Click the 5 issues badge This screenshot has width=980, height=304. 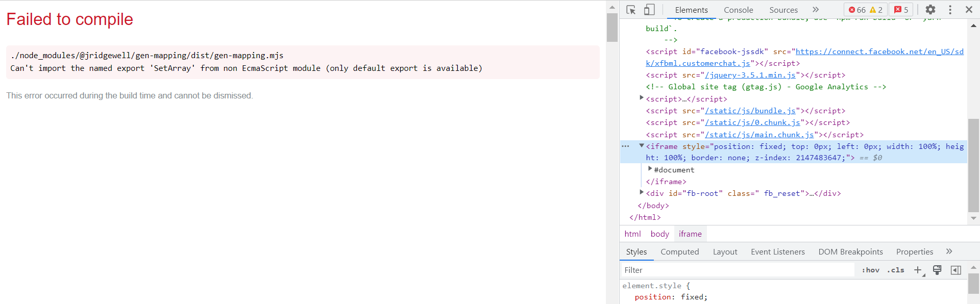(x=901, y=10)
